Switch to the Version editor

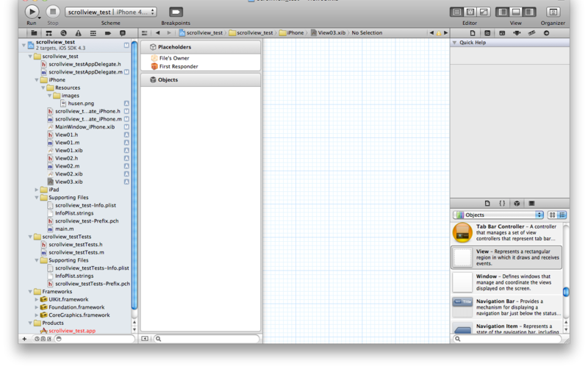pyautogui.click(x=484, y=12)
